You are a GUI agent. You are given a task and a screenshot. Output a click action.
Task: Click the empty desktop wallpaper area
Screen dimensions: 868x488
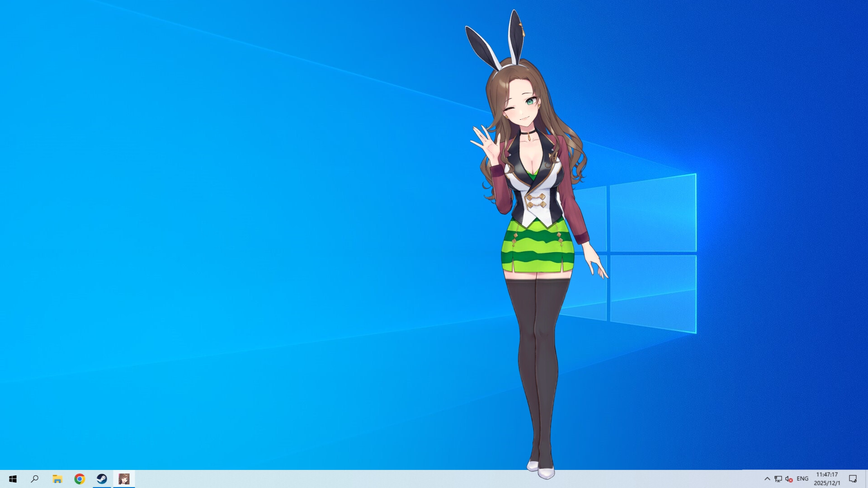(226, 226)
